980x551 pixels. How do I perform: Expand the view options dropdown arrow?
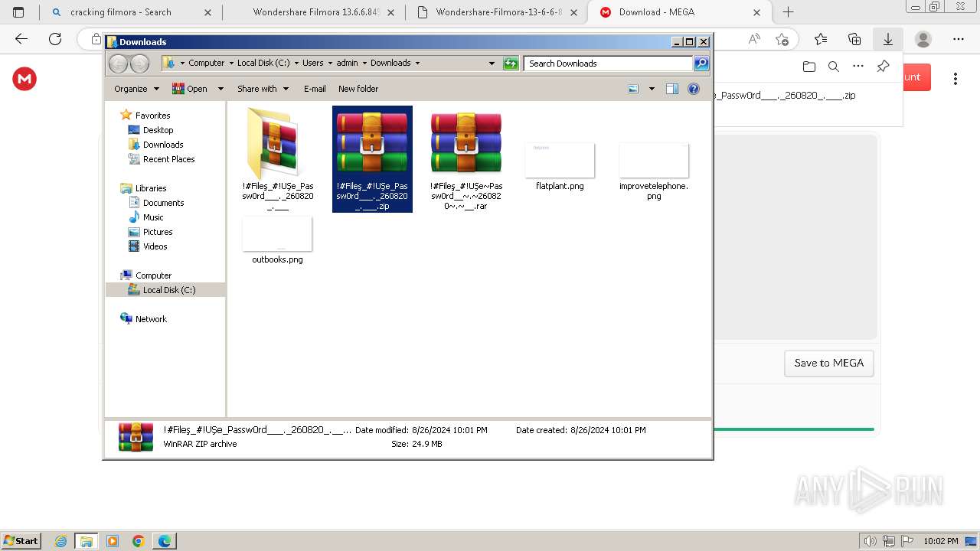tap(652, 89)
